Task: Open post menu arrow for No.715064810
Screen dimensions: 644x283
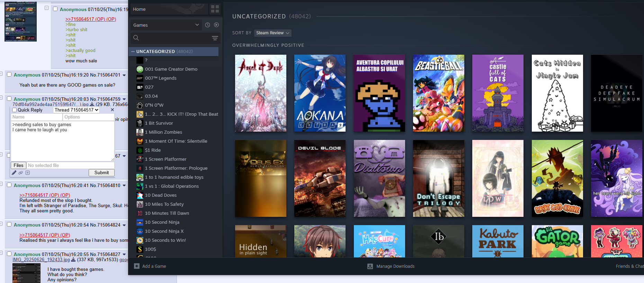Action: [x=124, y=186]
